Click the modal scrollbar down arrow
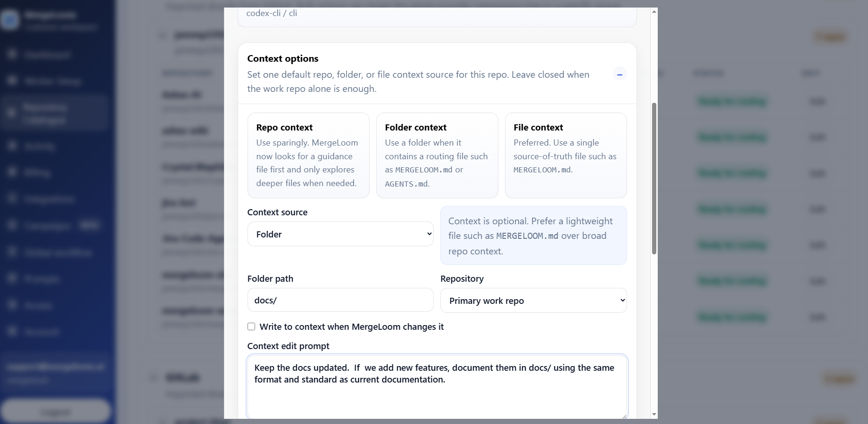 [654, 414]
